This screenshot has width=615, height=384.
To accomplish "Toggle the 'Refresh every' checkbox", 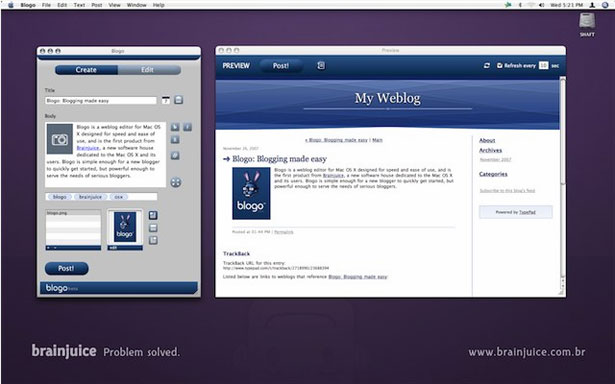I will (500, 66).
